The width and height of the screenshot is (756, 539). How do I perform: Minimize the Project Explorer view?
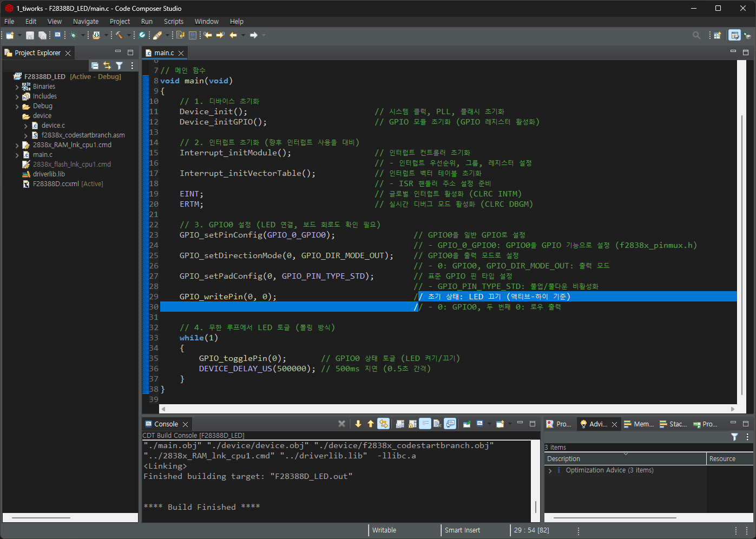pos(117,52)
